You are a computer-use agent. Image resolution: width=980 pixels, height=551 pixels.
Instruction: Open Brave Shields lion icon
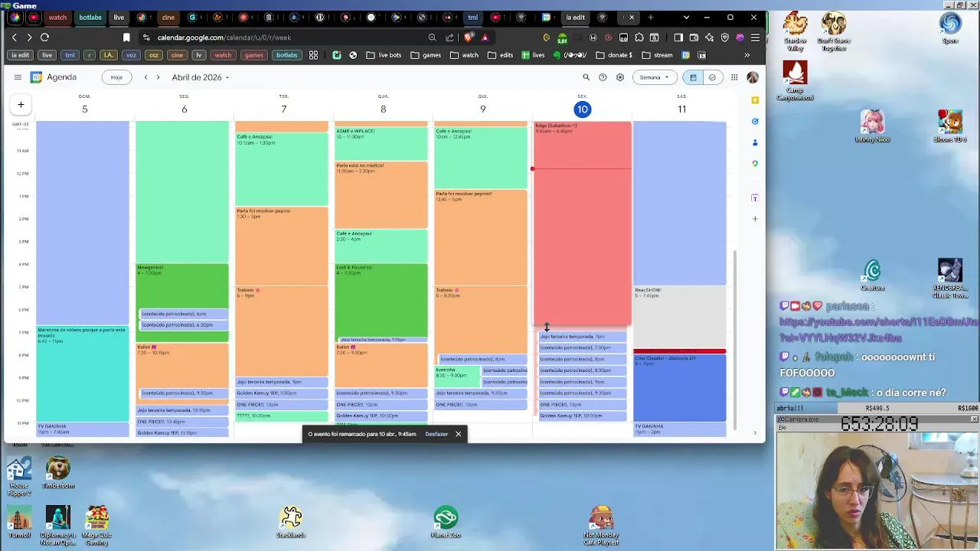[x=469, y=37]
